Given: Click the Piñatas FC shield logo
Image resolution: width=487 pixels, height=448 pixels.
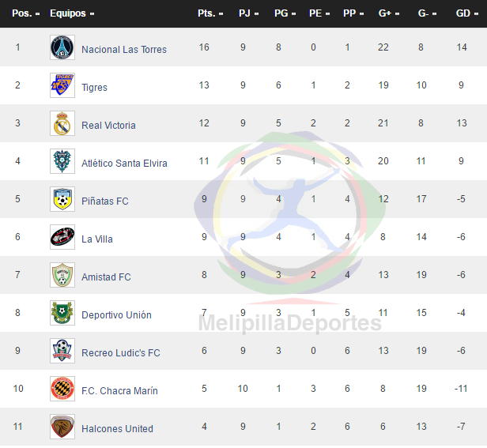Looking at the screenshot, I should [62, 199].
